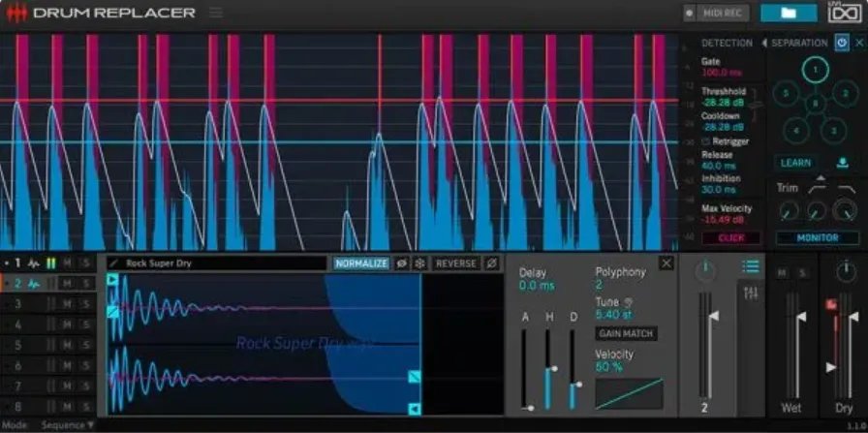Mute slot 5 with its M button
Viewport: 868px width, 433px height.
(x=67, y=345)
